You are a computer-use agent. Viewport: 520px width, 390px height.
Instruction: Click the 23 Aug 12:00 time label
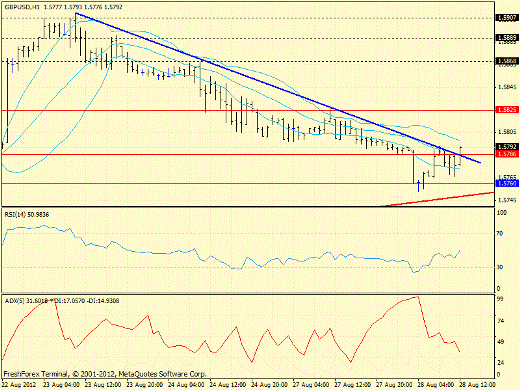click(103, 385)
